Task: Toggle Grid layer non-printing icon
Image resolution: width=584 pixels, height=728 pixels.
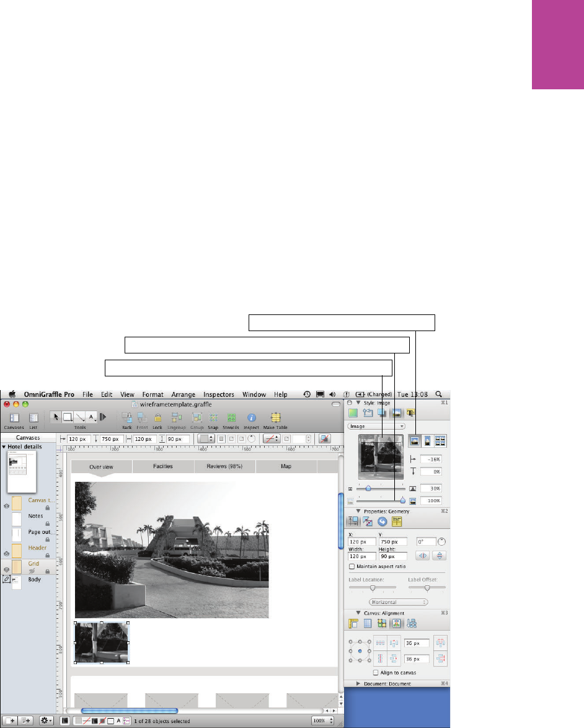Action: pyautogui.click(x=32, y=571)
